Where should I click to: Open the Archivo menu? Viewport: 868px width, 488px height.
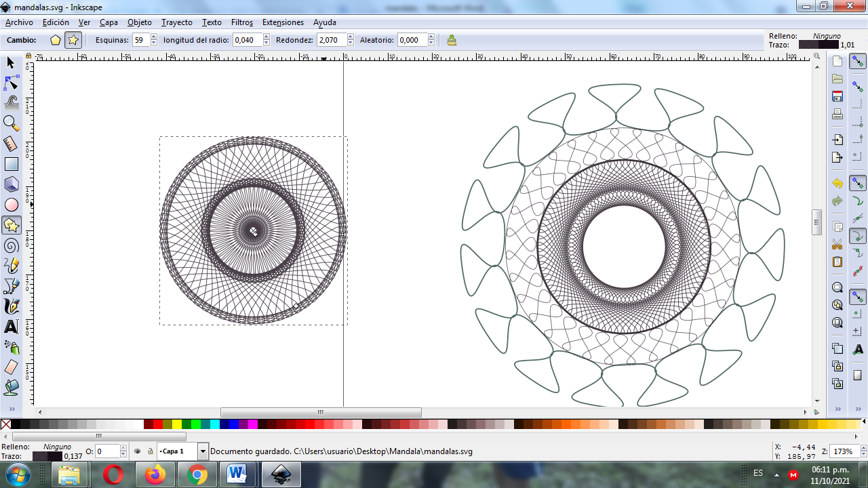click(x=19, y=22)
